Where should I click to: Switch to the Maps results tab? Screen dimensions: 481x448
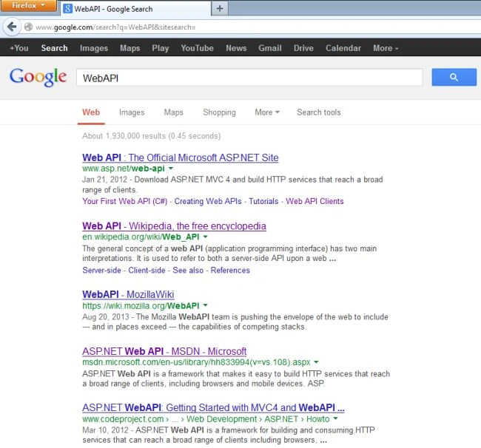174,112
